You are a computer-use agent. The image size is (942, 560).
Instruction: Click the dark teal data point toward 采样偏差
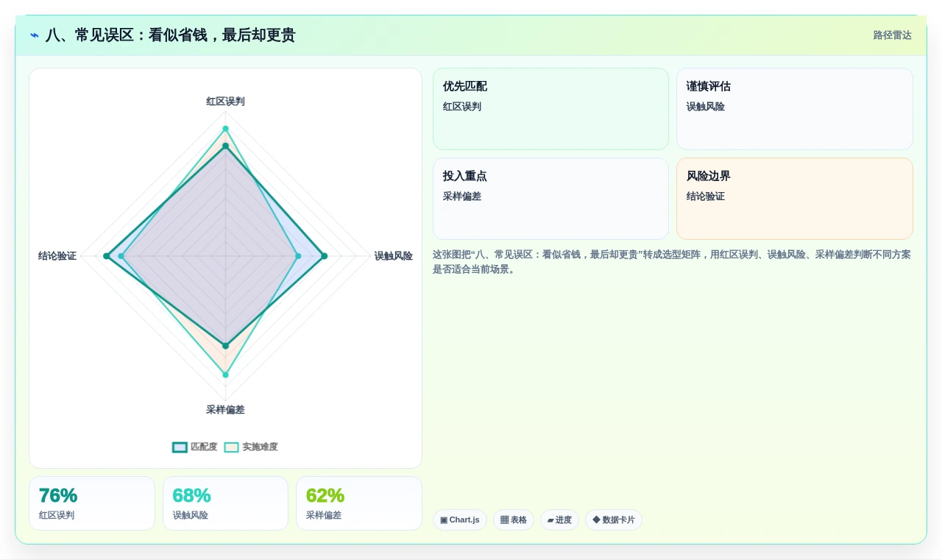(x=225, y=346)
